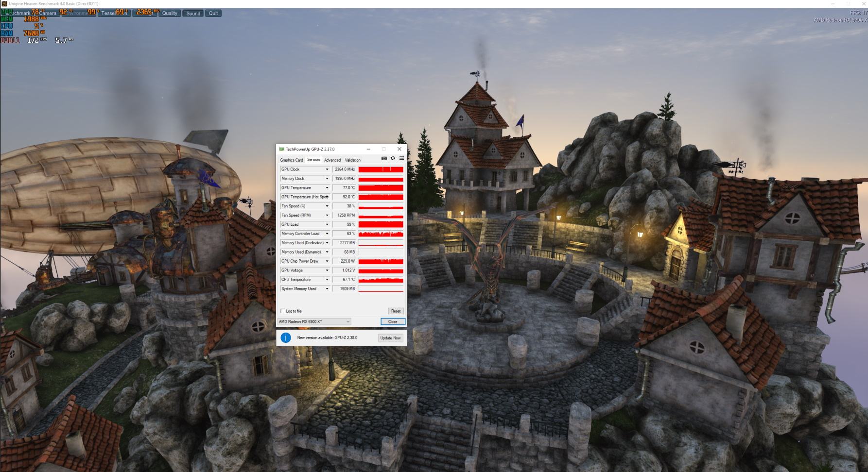Click the CPU Temperature history graph
Viewport: 868px width, 472px height.
click(x=381, y=280)
